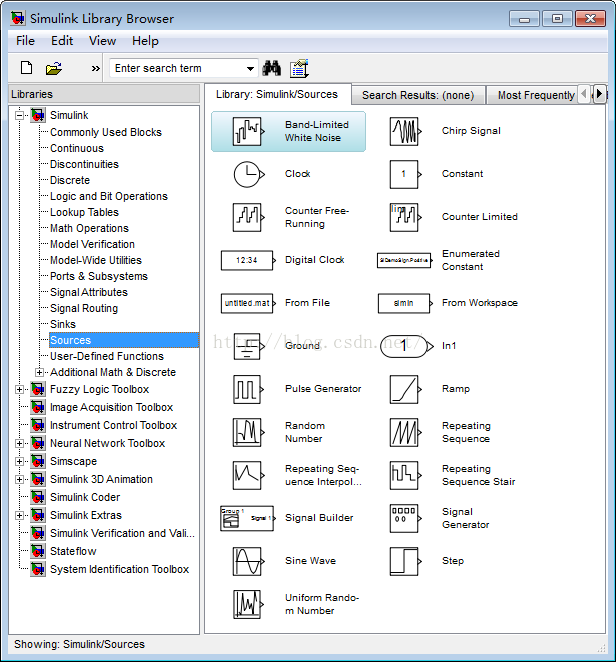Select the Math Operations library

[x=90, y=228]
